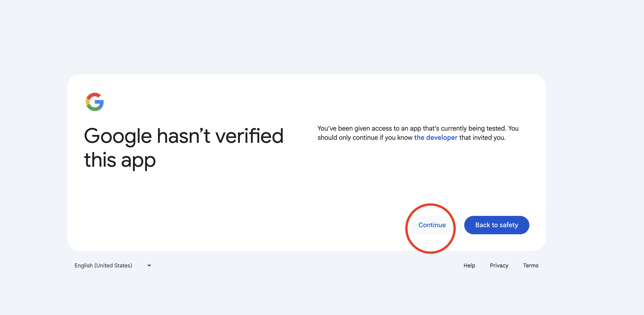Viewport: 644px width, 315px height.
Task: Click the text "that invited you"
Action: click(x=482, y=138)
